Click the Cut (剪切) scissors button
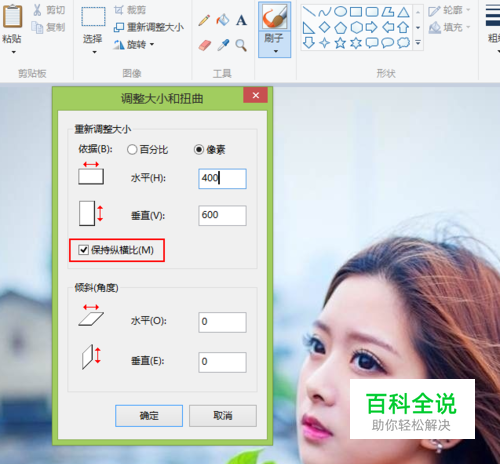The image size is (500, 464). pyautogui.click(x=49, y=10)
